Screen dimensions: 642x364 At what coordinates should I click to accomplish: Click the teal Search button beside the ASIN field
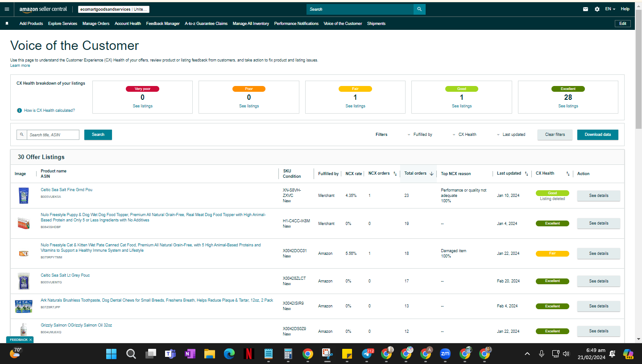(x=98, y=135)
